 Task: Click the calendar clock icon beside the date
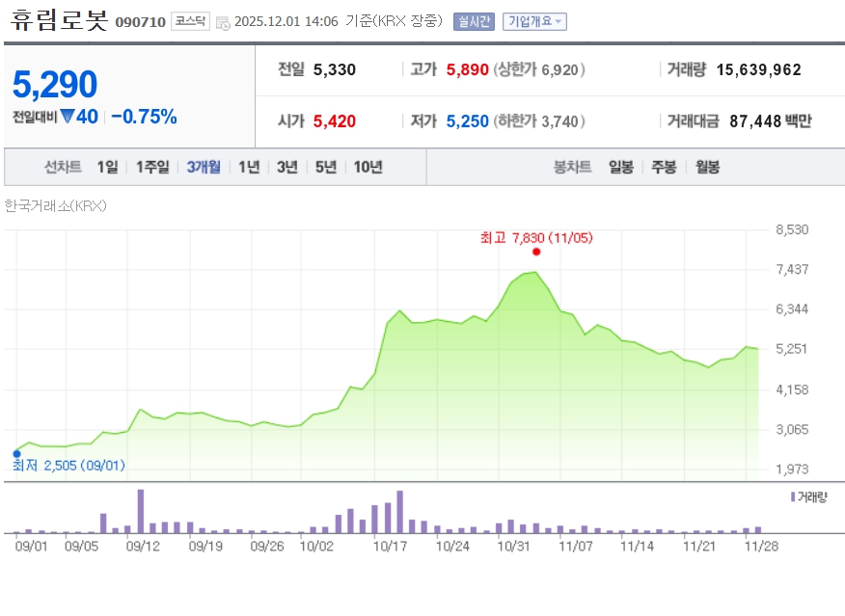click(223, 22)
